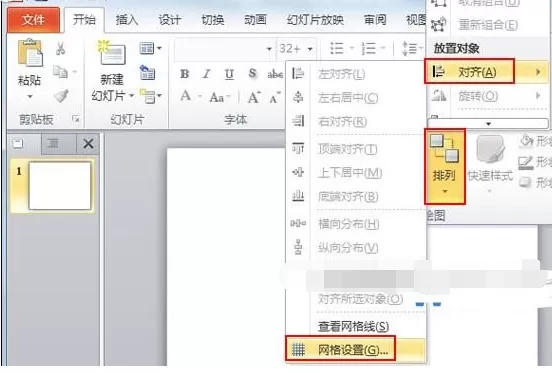Screen dimensions: 552x373
Task: Expand the 粘贴 paste options arrow
Action: click(x=30, y=96)
